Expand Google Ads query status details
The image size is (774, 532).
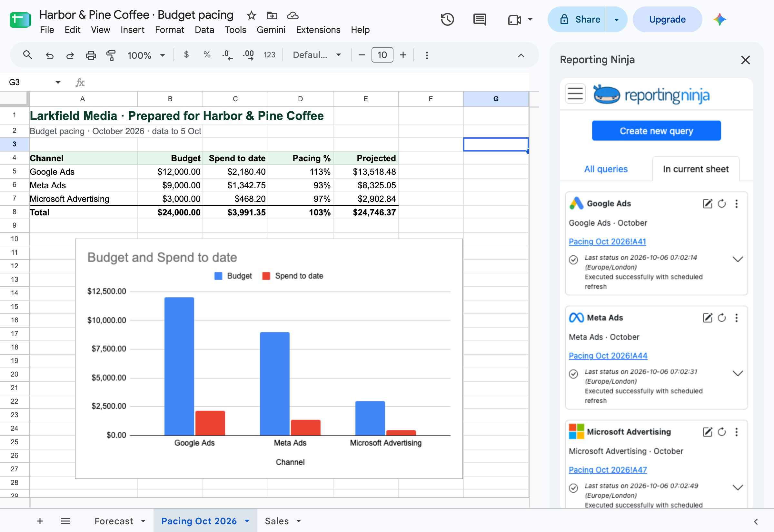(x=738, y=259)
